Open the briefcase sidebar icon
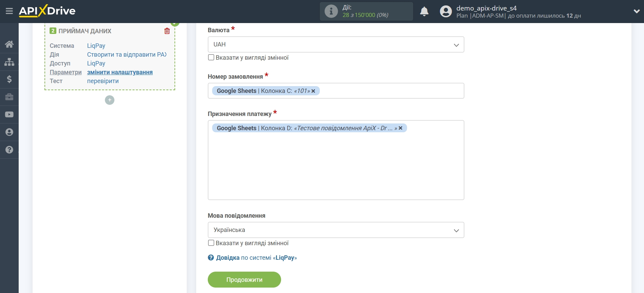644x293 pixels. tap(9, 97)
